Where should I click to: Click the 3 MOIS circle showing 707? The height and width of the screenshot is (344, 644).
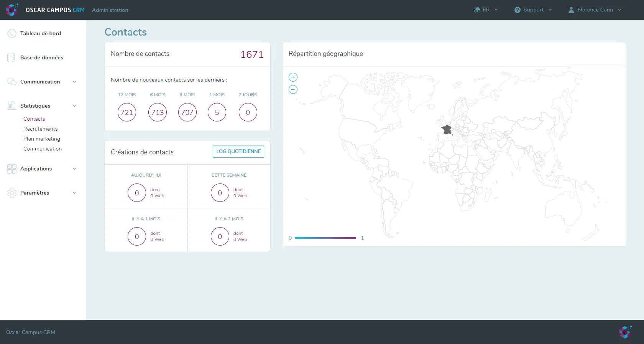coord(187,112)
